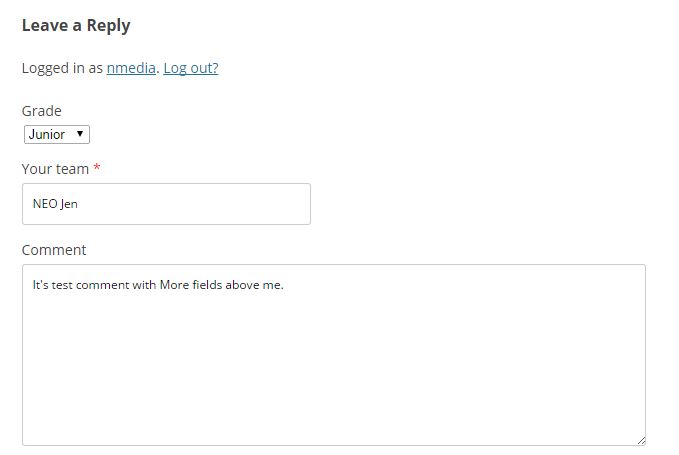Click the word 'More' in the comment
The image size is (679, 455).
pos(175,285)
